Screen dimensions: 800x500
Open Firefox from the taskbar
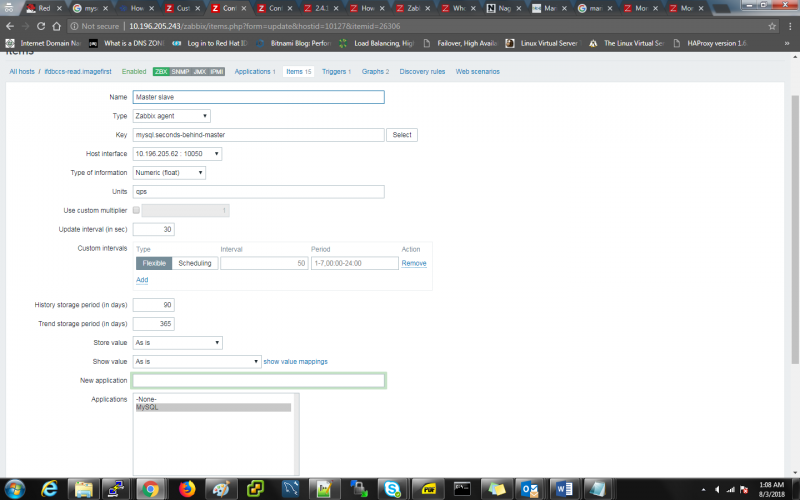pos(187,489)
